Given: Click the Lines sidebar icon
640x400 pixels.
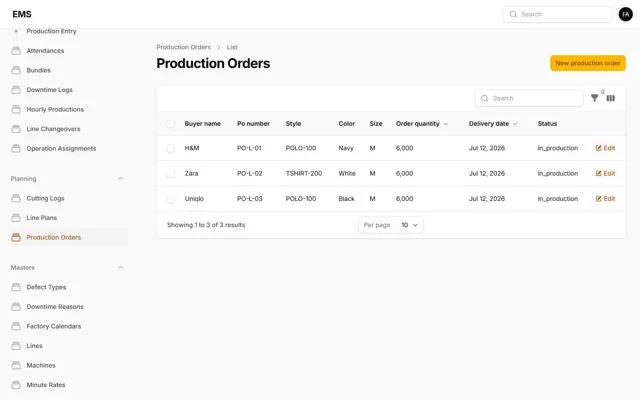Looking at the screenshot, I should click(16, 346).
